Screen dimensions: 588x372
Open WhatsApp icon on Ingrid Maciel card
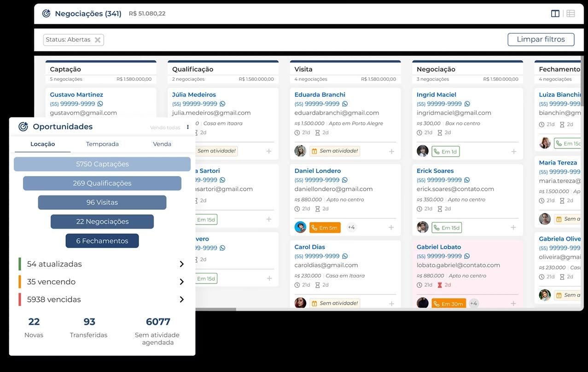pyautogui.click(x=467, y=104)
